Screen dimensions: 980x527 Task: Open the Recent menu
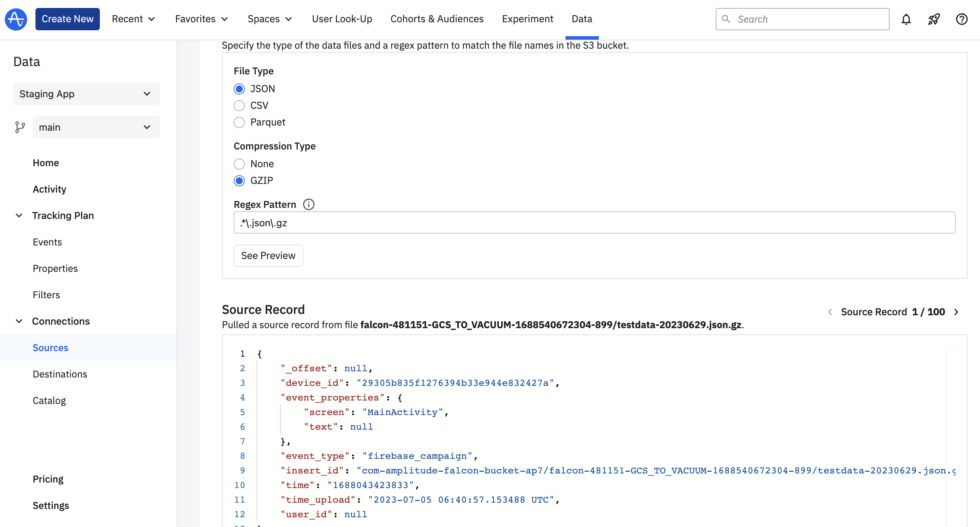[133, 19]
